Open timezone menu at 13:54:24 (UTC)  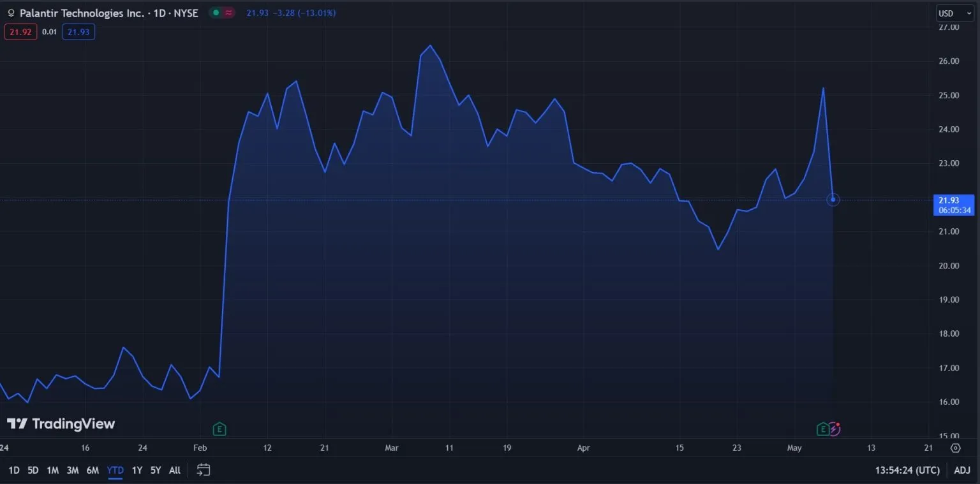[907, 471]
